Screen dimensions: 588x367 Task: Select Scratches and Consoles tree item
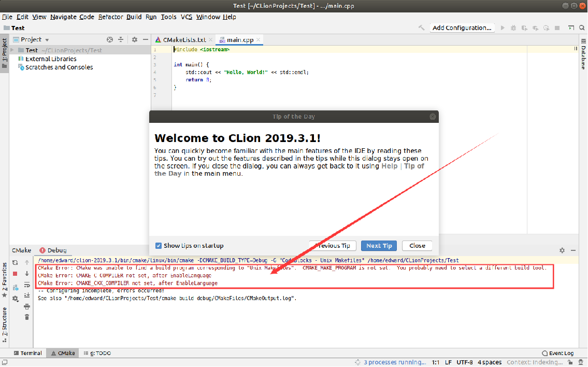pos(59,67)
